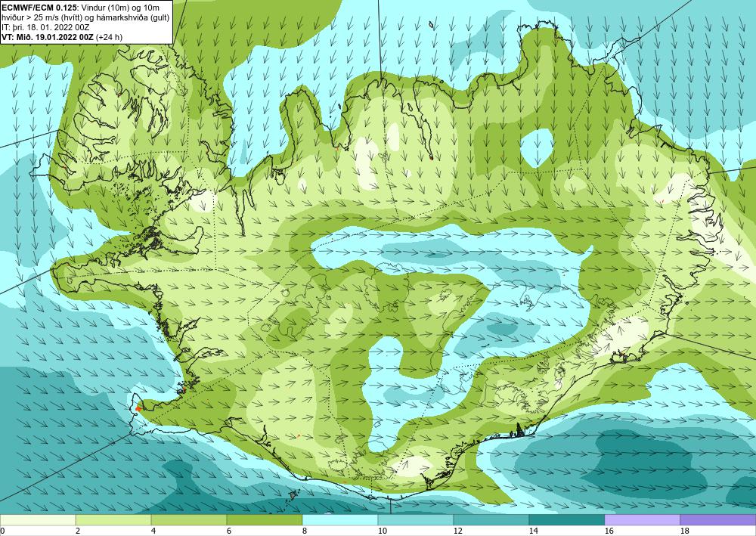Click the scale label "2"

point(78,531)
